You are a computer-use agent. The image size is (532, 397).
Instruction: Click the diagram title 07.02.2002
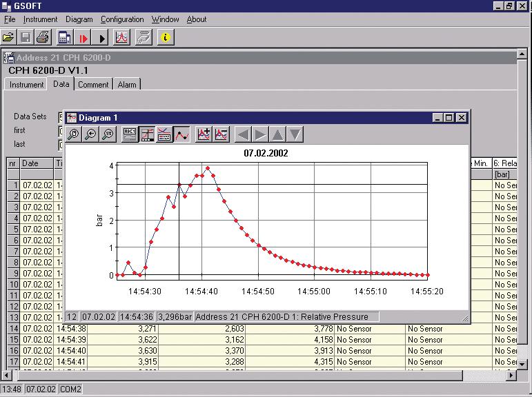(x=266, y=153)
